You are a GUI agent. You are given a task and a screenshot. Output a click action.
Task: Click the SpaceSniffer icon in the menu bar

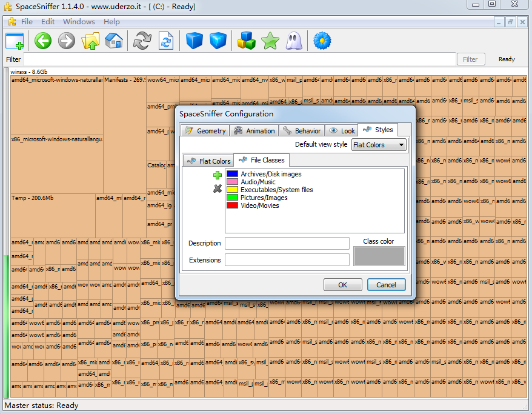pos(12,22)
